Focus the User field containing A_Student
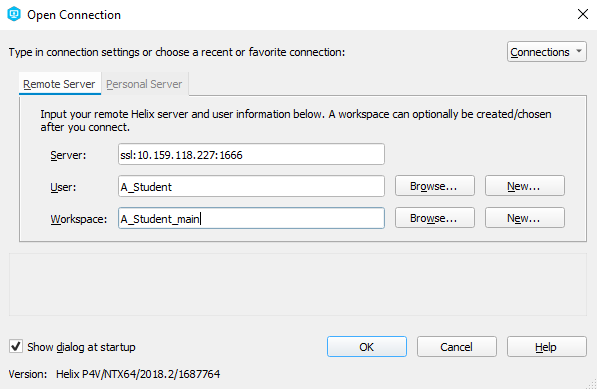 tap(251, 187)
